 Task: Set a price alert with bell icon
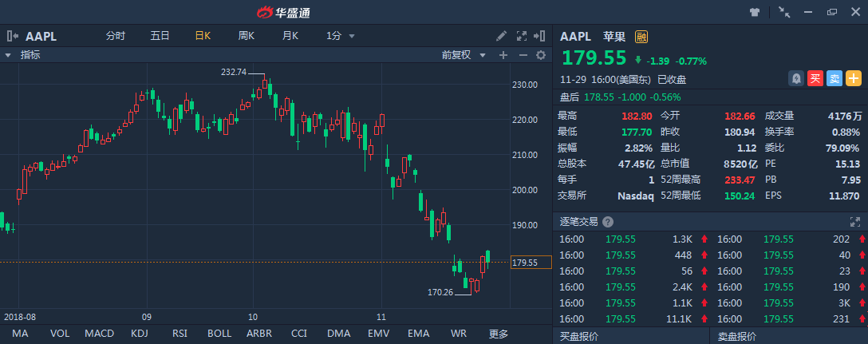tap(795, 78)
